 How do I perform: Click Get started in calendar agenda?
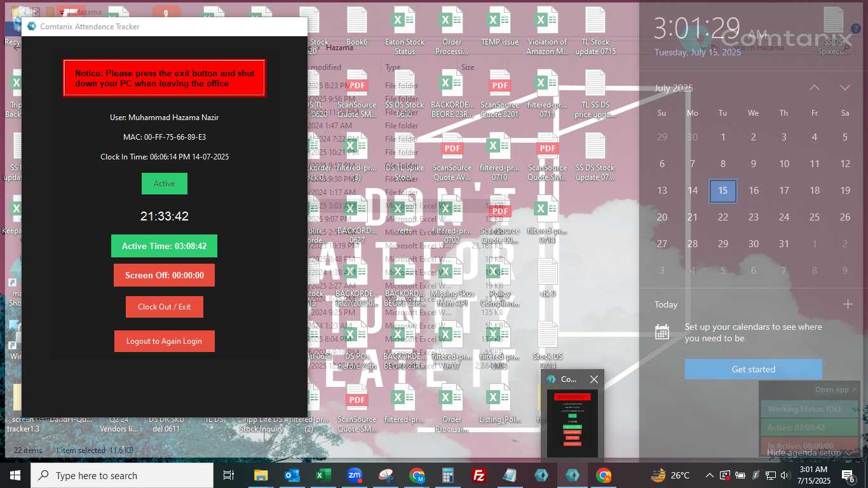(754, 369)
